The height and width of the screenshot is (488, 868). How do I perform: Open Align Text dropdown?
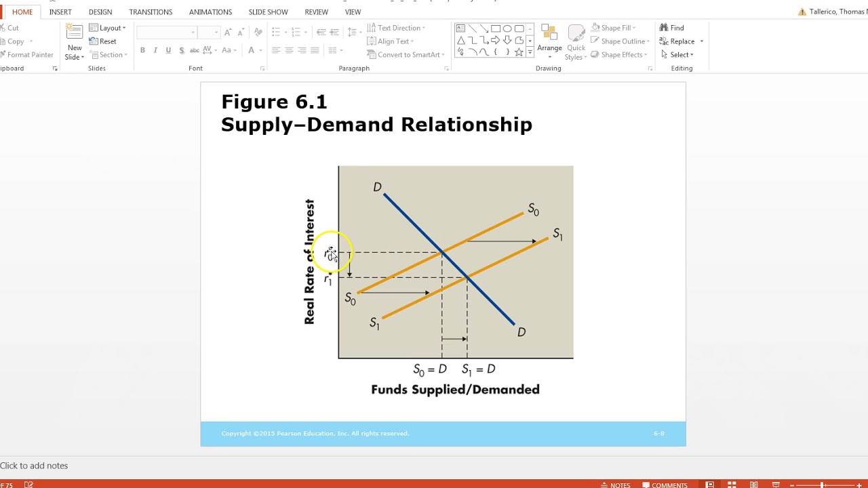[390, 41]
